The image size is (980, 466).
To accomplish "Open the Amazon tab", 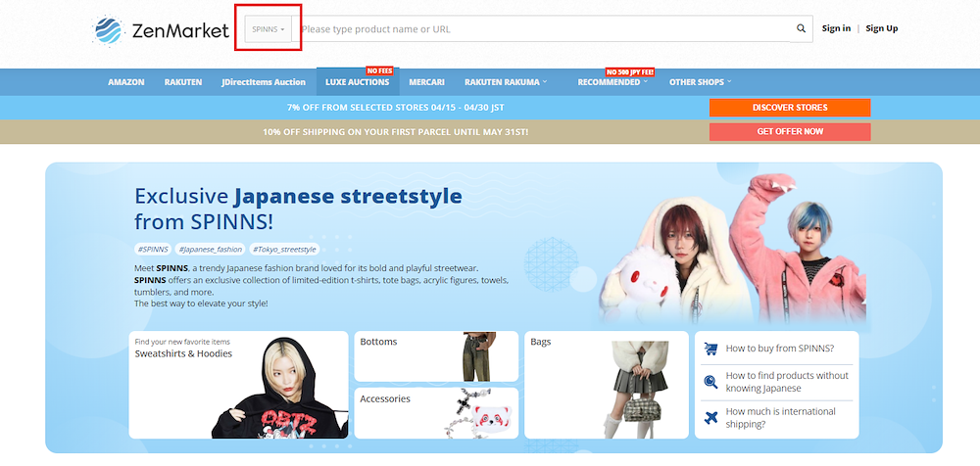I will click(x=126, y=82).
